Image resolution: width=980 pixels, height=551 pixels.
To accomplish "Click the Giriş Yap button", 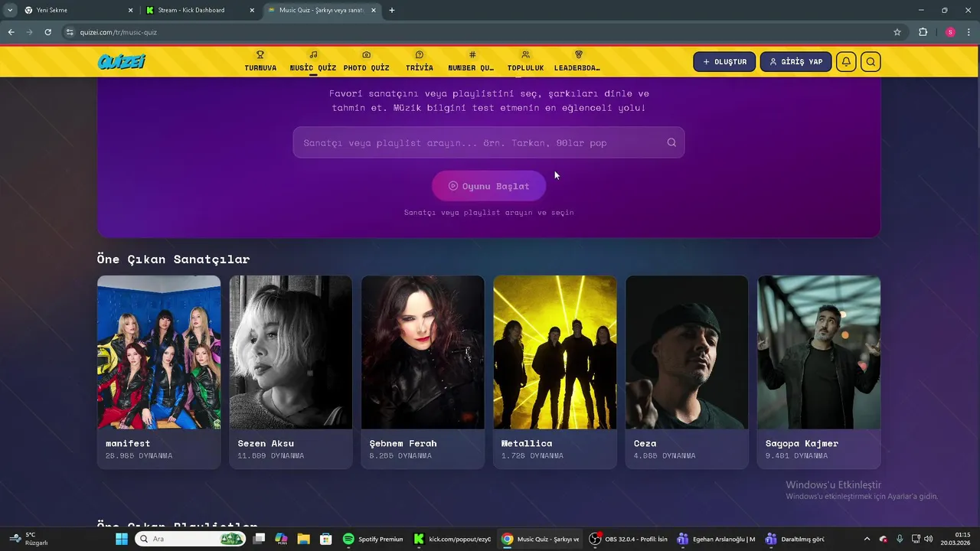I will (x=795, y=62).
